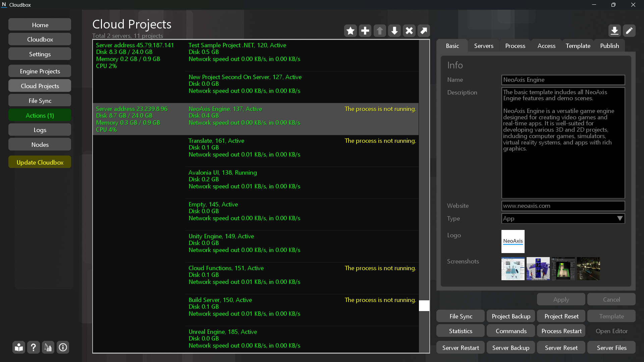Viewport: 644px width, 362px height.
Task: Go to Engine Projects
Action: pyautogui.click(x=40, y=71)
